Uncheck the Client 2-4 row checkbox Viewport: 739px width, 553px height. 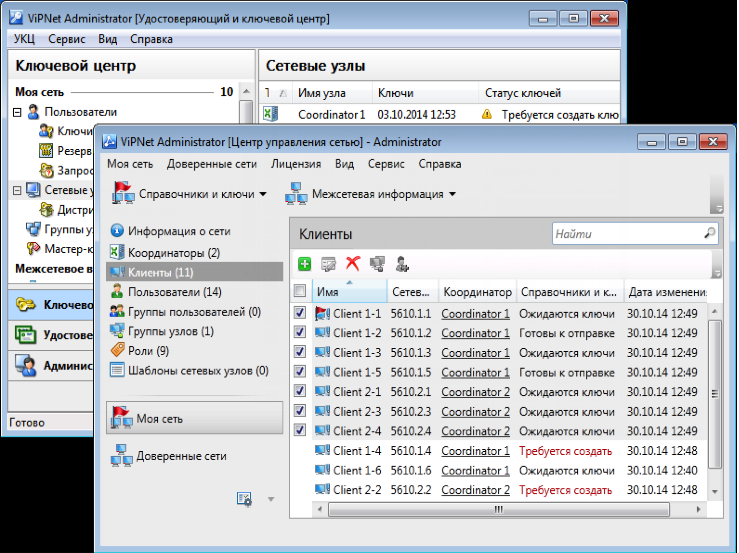pos(300,431)
